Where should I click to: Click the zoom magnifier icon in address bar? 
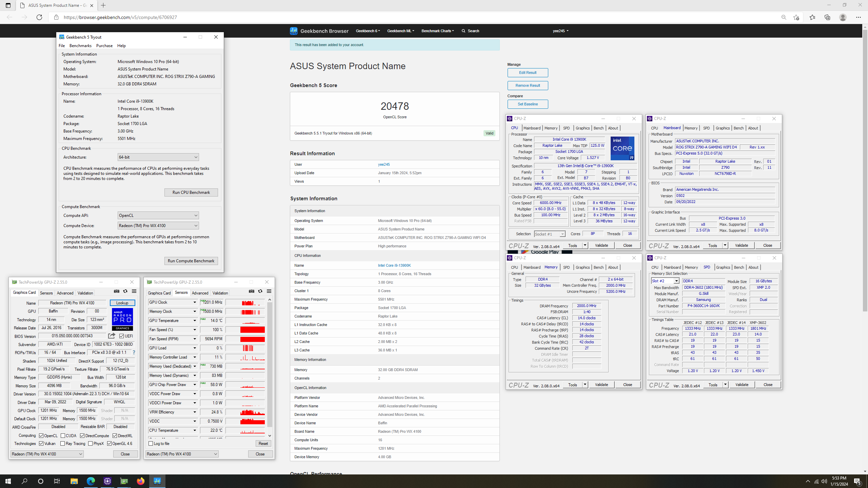click(x=784, y=17)
